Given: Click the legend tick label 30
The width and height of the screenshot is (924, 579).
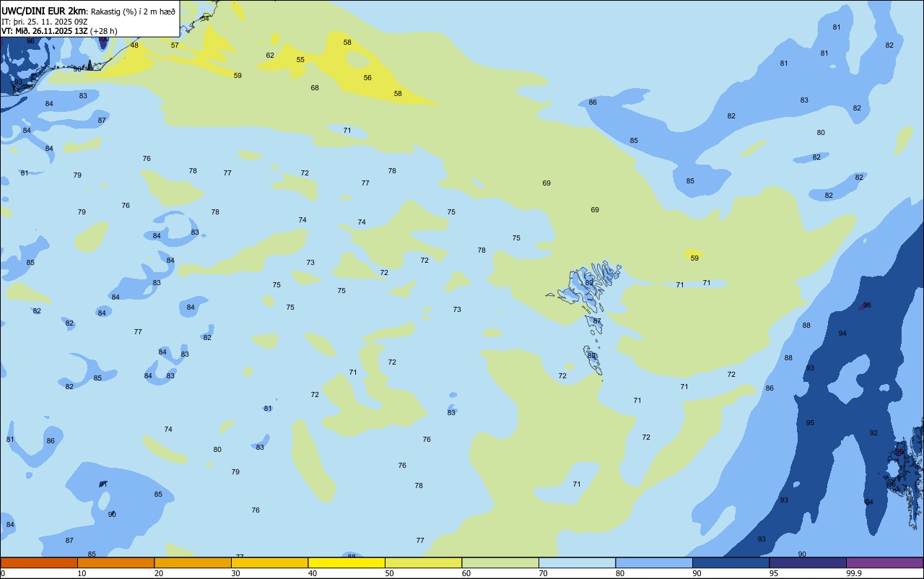Looking at the screenshot, I should tap(235, 573).
